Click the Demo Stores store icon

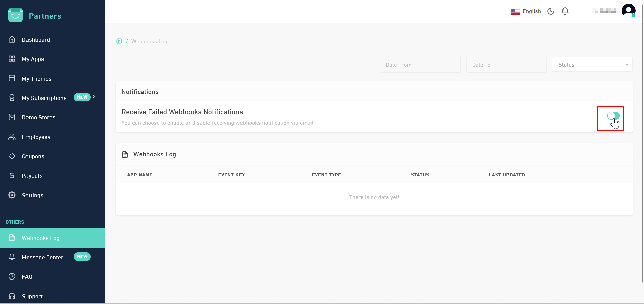12,117
